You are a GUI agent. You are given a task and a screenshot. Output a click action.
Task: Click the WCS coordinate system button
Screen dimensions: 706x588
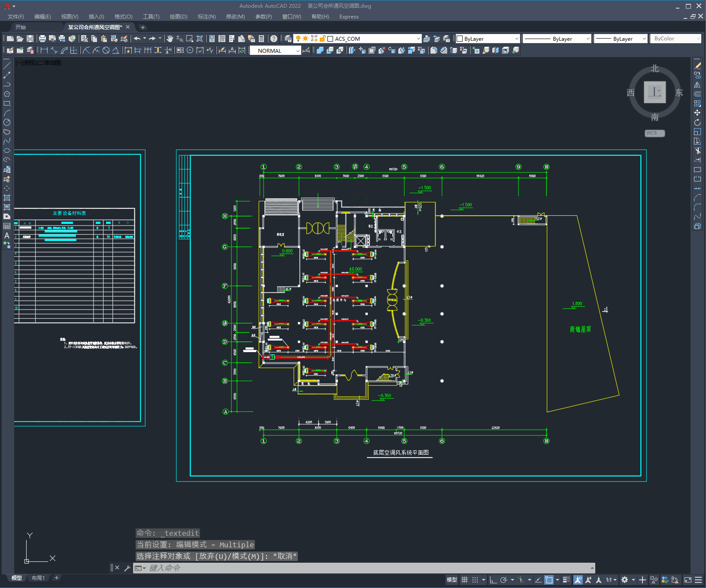[x=654, y=133]
